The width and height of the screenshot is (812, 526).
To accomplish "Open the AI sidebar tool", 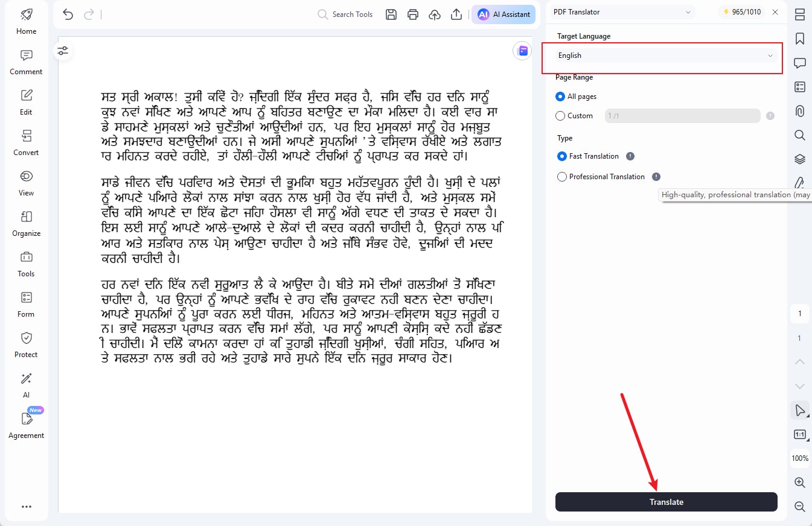I will click(26, 386).
